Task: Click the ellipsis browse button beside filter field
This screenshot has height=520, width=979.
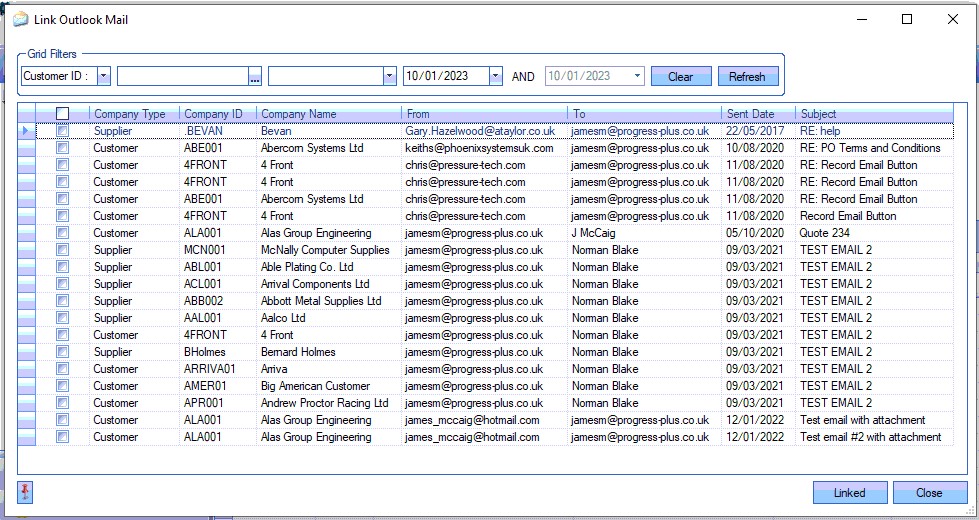Action: click(x=255, y=77)
